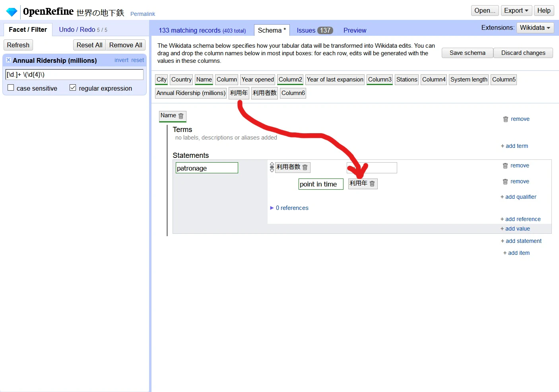Expand the 0 references section

(289, 208)
